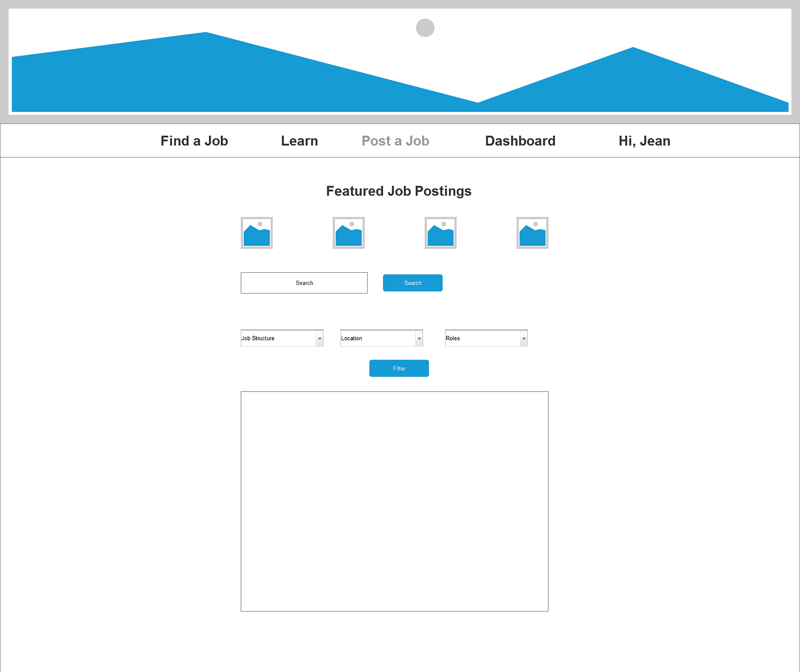
Task: Open the Location dropdown
Action: (x=382, y=338)
